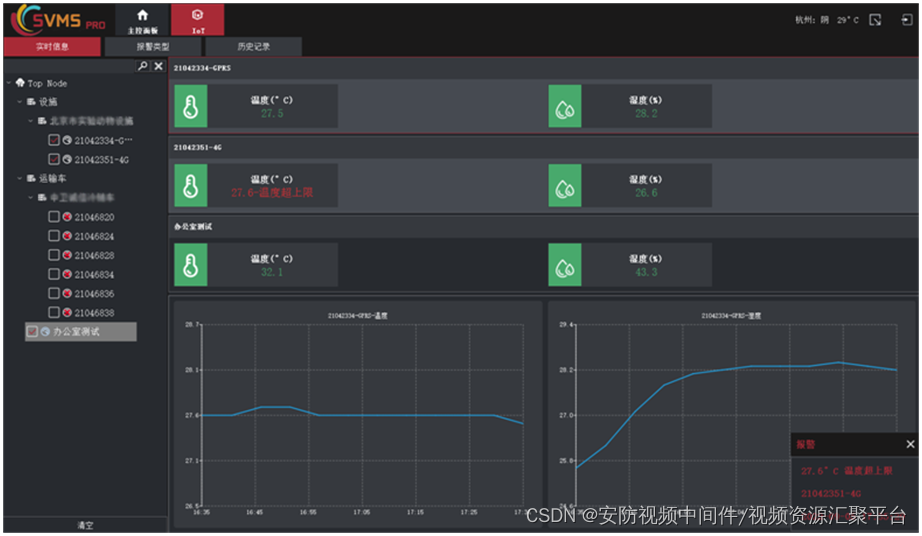
Task: Select the 21042334-GPRS card header
Action: [543, 68]
